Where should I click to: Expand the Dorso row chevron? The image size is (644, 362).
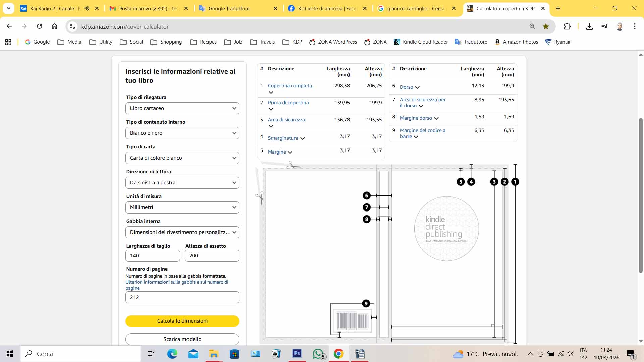[x=417, y=87]
